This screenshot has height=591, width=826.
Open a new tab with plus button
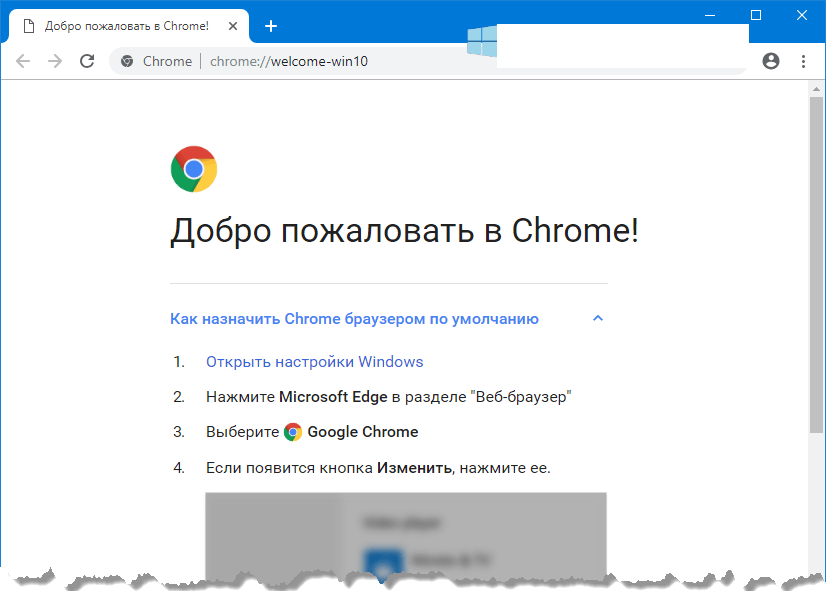(270, 26)
